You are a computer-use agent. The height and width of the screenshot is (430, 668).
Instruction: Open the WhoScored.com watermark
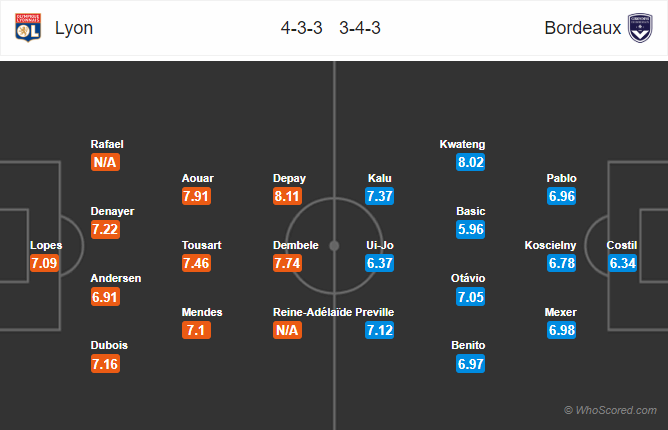pos(610,410)
